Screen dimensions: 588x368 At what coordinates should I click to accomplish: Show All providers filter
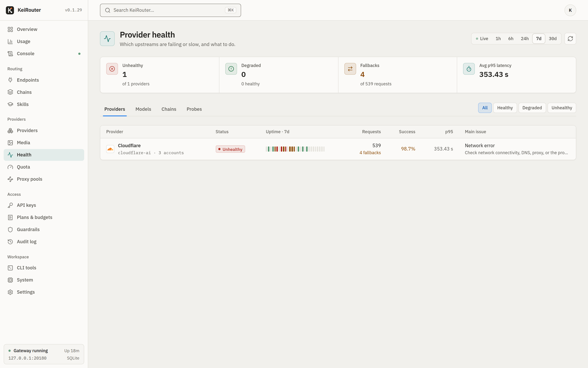(485, 108)
